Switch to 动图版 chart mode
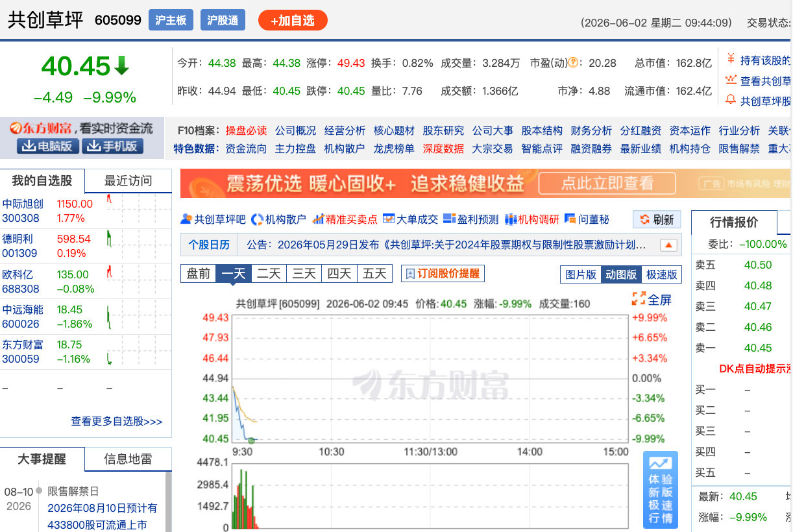This screenshot has height=532, width=793. [x=621, y=274]
